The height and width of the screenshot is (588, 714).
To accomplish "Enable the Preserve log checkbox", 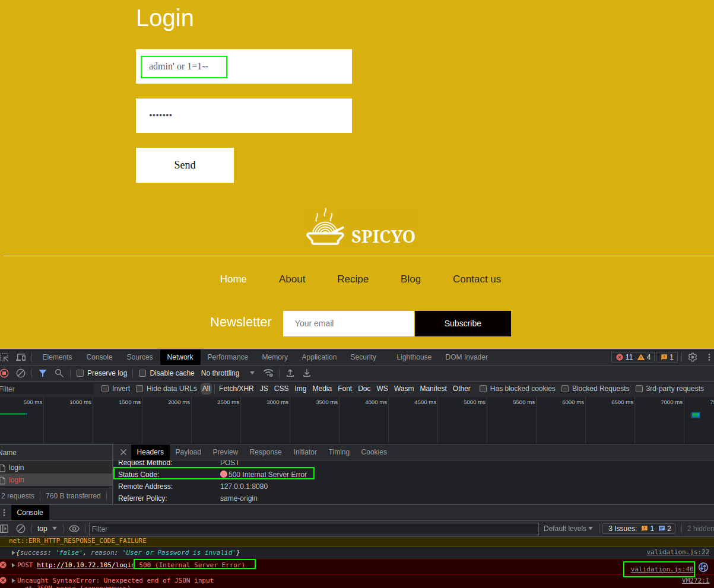I will coord(80,373).
